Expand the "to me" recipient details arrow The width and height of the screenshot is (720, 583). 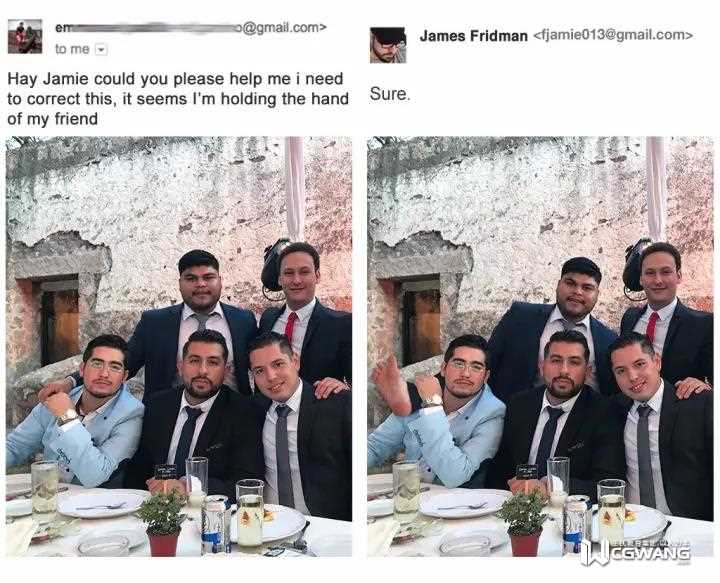point(101,49)
